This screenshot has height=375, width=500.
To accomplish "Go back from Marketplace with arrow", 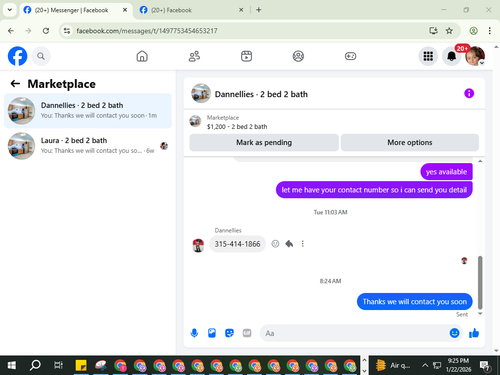I will pyautogui.click(x=15, y=84).
